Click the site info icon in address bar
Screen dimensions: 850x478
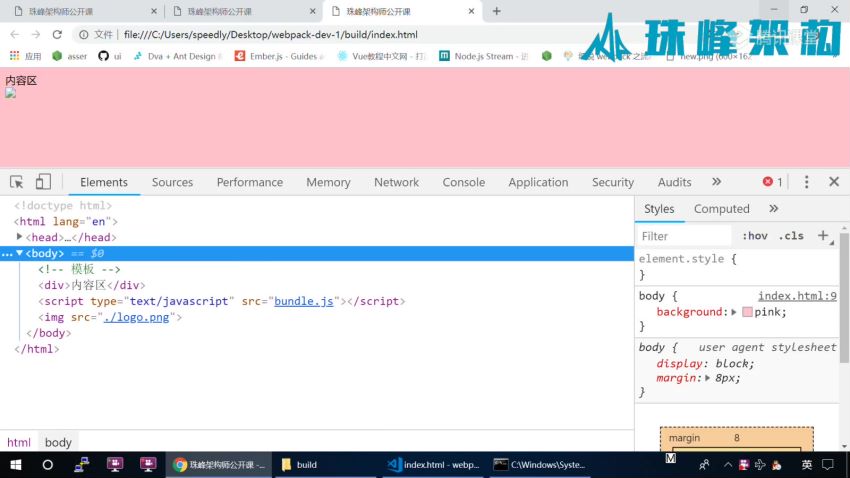[83, 34]
